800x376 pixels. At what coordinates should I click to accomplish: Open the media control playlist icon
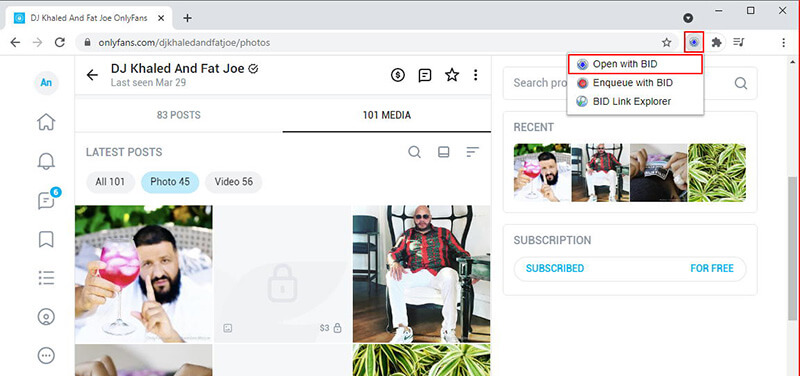739,42
